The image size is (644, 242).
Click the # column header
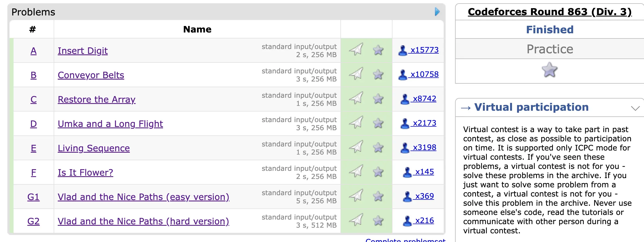tap(33, 29)
